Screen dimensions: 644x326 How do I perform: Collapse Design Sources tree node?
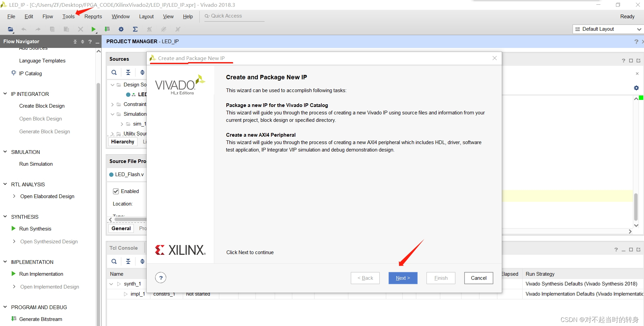pyautogui.click(x=112, y=85)
